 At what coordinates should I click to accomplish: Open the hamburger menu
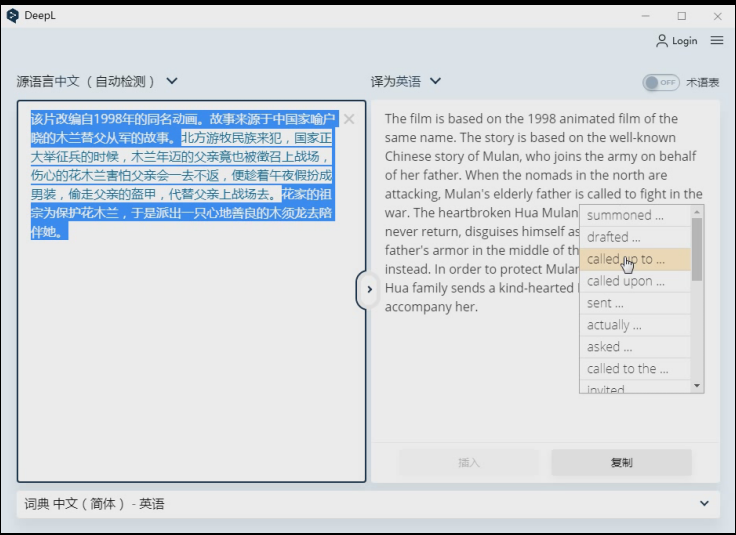(717, 40)
